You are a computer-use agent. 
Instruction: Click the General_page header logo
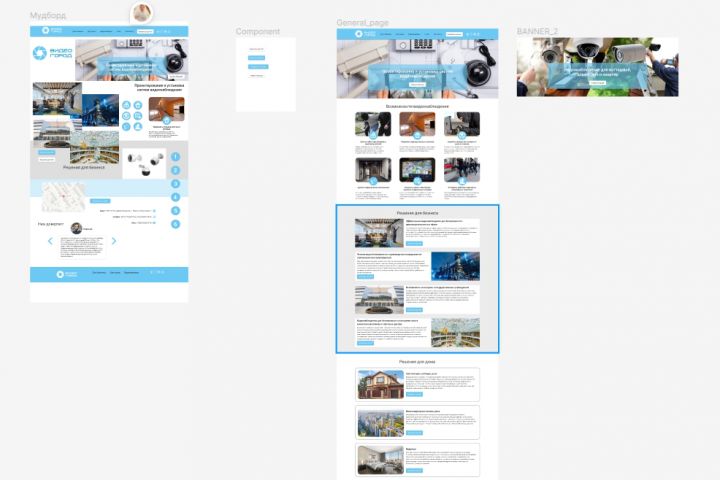[x=365, y=34]
